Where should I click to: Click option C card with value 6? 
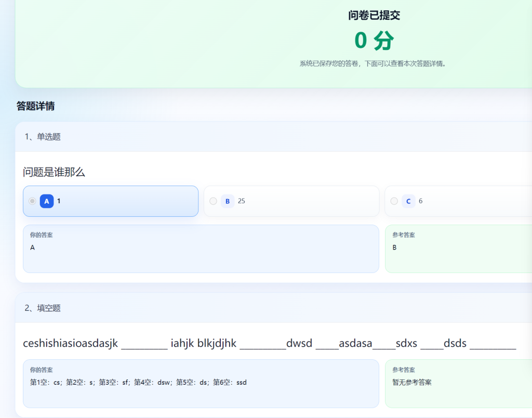[458, 201]
